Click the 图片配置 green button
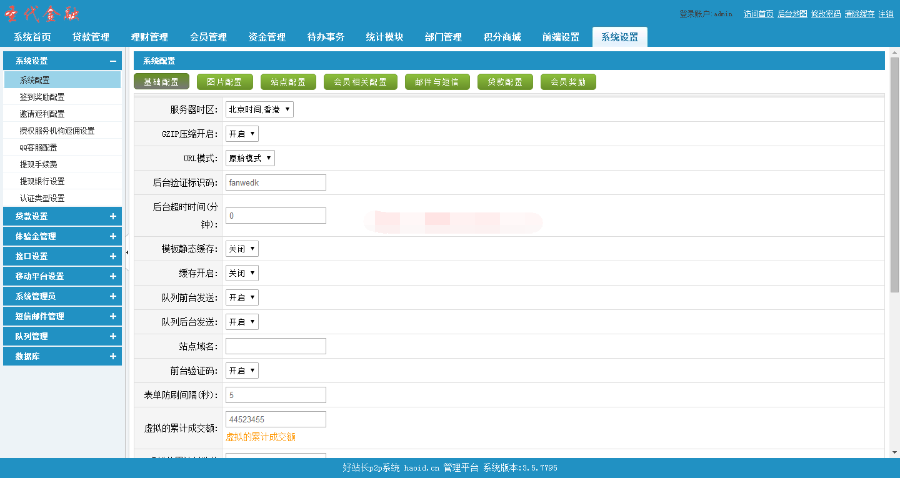The image size is (900, 478). pos(224,82)
